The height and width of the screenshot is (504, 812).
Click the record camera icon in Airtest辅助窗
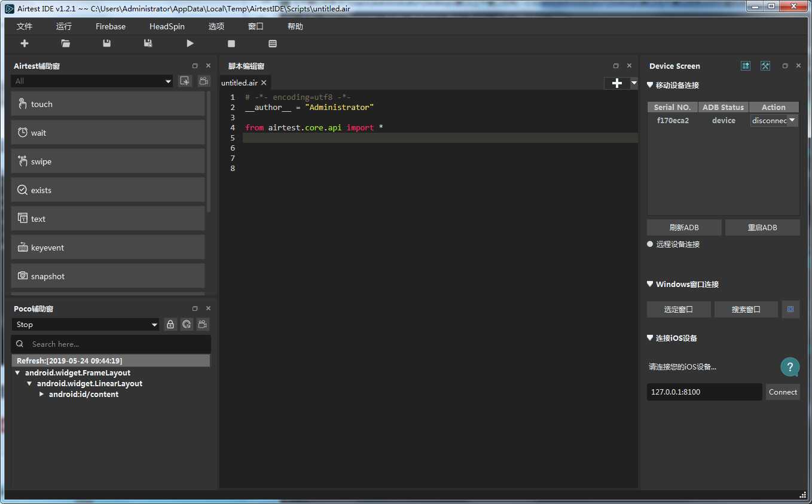point(203,81)
